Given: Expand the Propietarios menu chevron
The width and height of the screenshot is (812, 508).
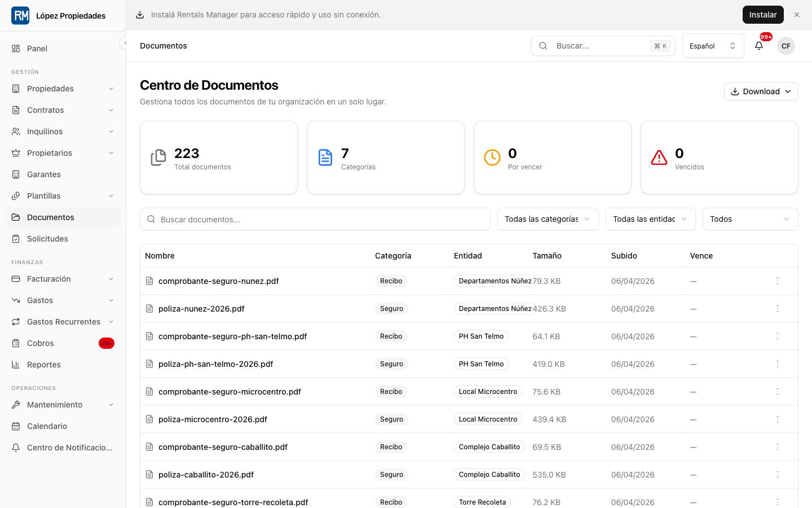Looking at the screenshot, I should click(x=111, y=153).
